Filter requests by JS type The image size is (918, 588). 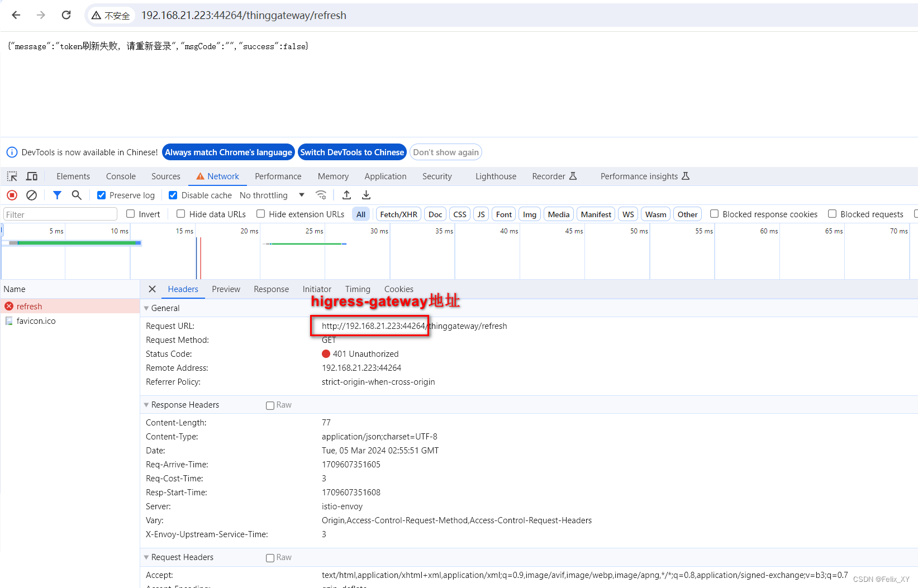pos(481,214)
